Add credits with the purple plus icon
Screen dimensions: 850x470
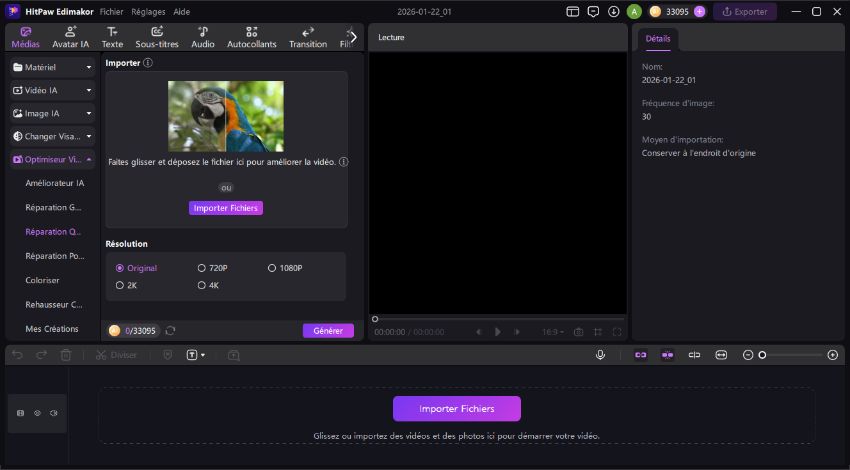699,11
